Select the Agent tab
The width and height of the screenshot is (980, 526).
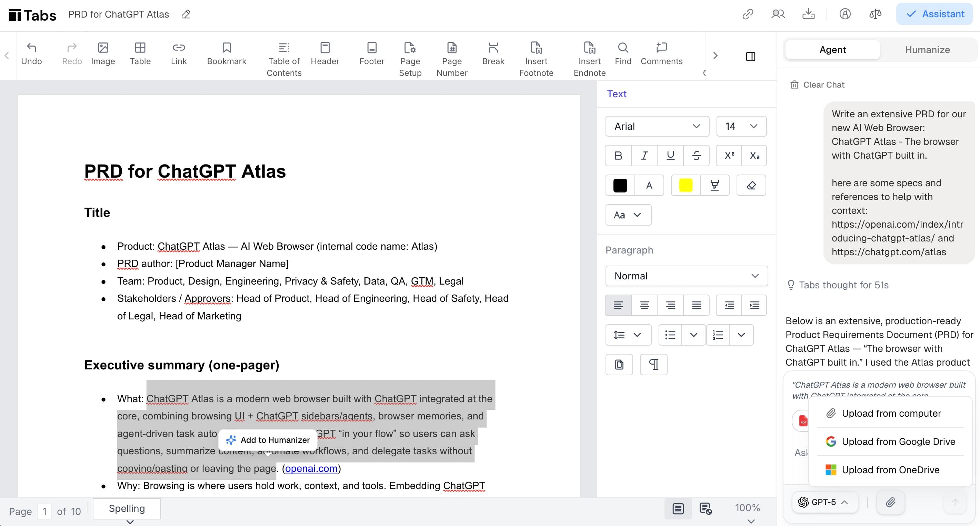[x=832, y=49]
